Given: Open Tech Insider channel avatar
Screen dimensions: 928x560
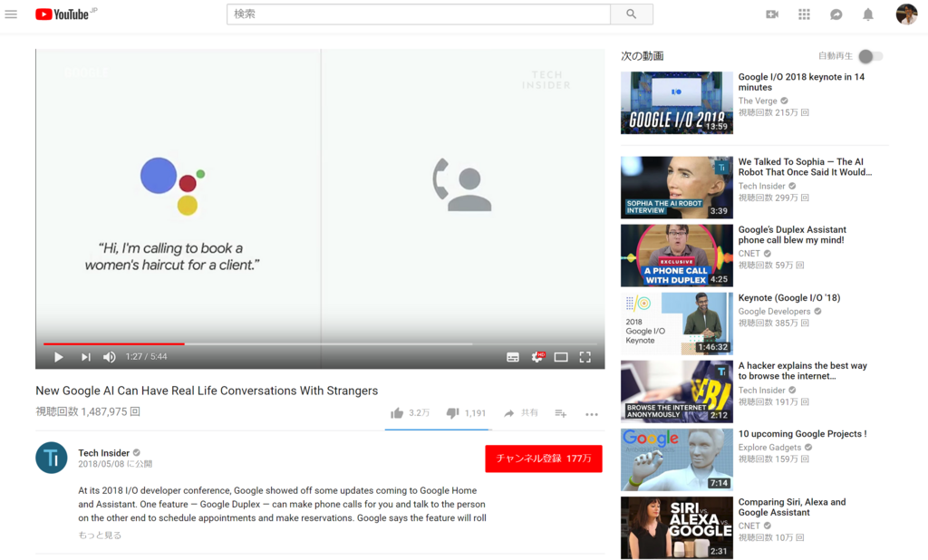Looking at the screenshot, I should click(52, 458).
